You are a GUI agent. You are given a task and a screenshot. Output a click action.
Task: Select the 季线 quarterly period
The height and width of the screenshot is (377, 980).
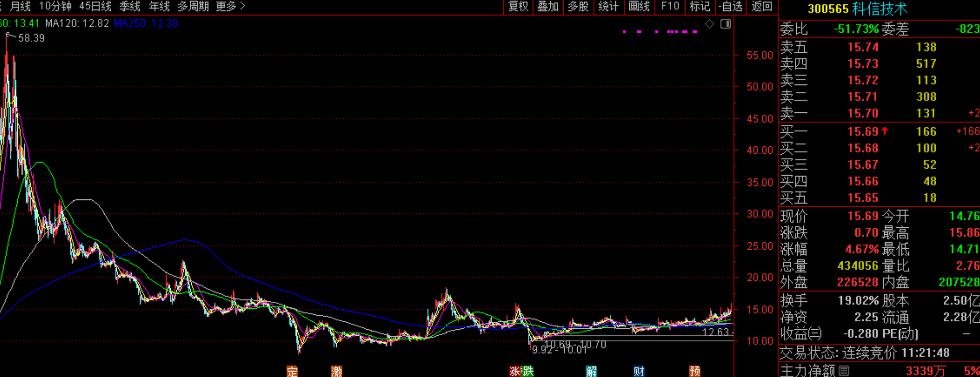coord(130,6)
